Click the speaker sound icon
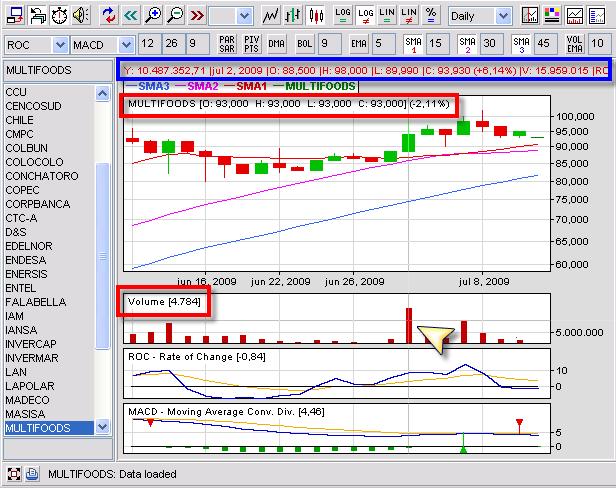This screenshot has width=616, height=488. coord(81,15)
